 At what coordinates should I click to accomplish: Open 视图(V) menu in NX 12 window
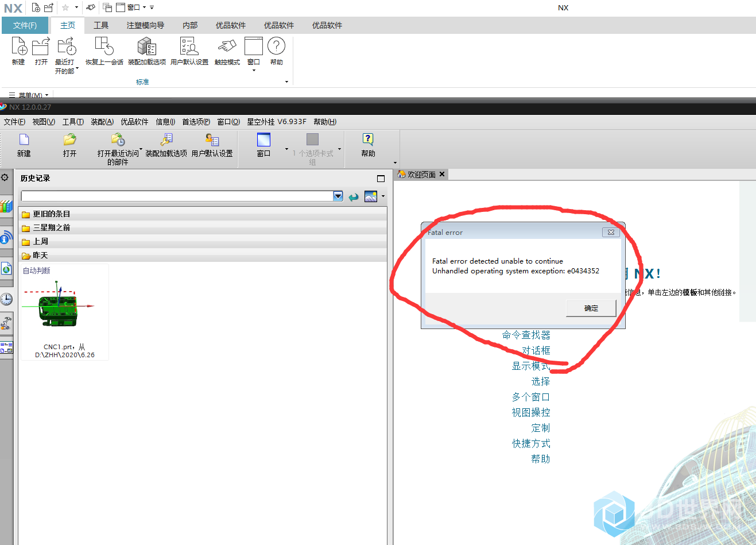[x=44, y=122]
